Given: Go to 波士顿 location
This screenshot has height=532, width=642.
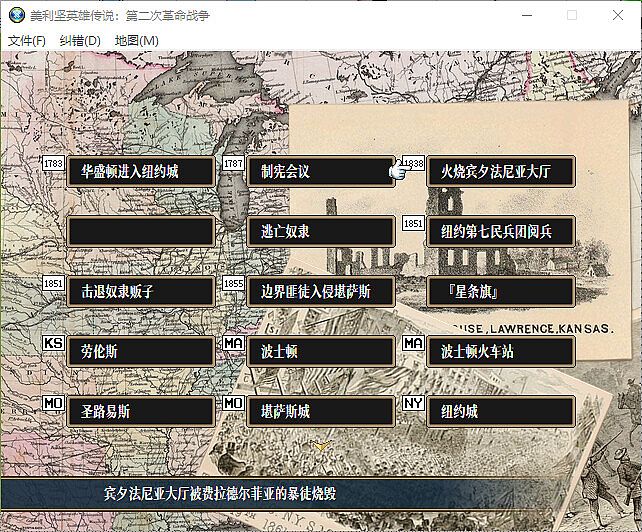Looking at the screenshot, I should click(x=321, y=351).
